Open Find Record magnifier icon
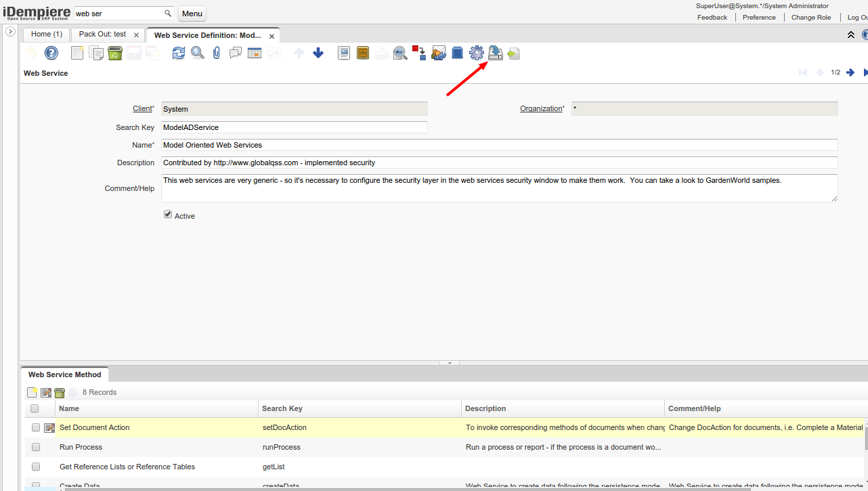868x491 pixels. pos(197,53)
